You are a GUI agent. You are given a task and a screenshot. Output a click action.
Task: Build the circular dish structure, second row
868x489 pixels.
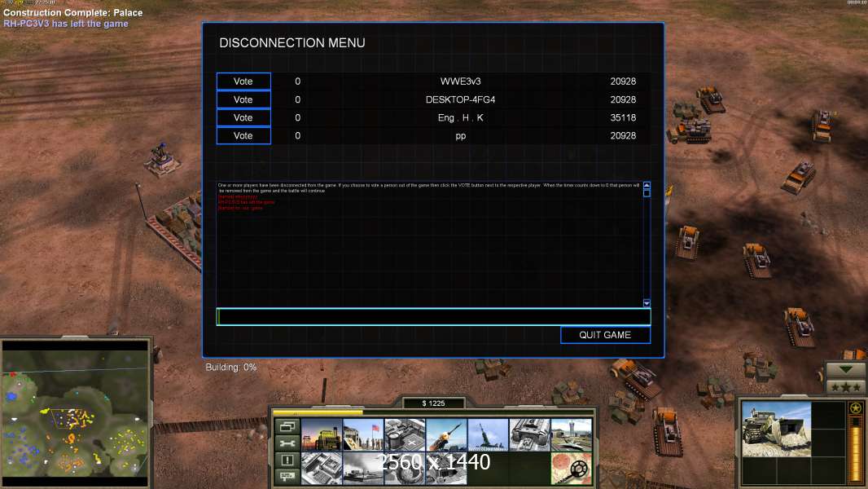pos(405,469)
